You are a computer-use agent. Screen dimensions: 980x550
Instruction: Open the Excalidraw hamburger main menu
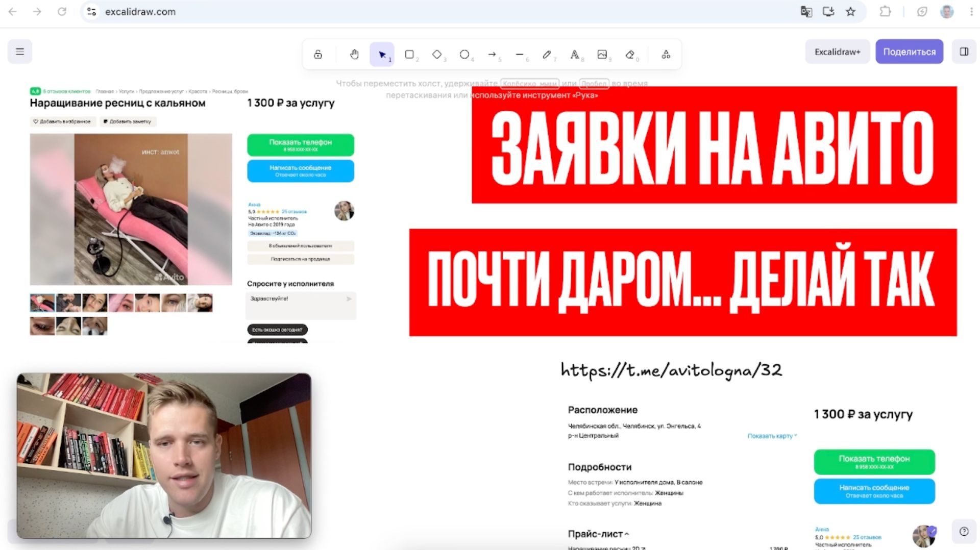pyautogui.click(x=20, y=52)
